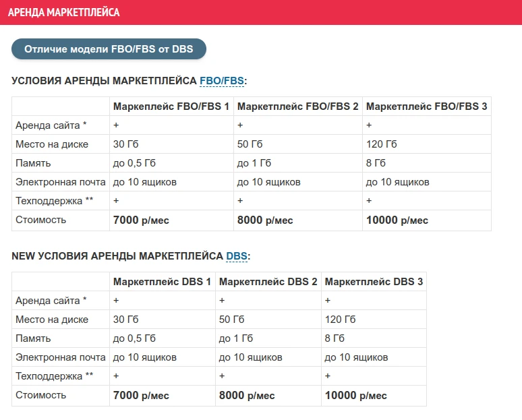This screenshot has width=522, height=420.
Task: Click the "Маркетплейс FBO/FBS 2" column header
Action: click(298, 107)
